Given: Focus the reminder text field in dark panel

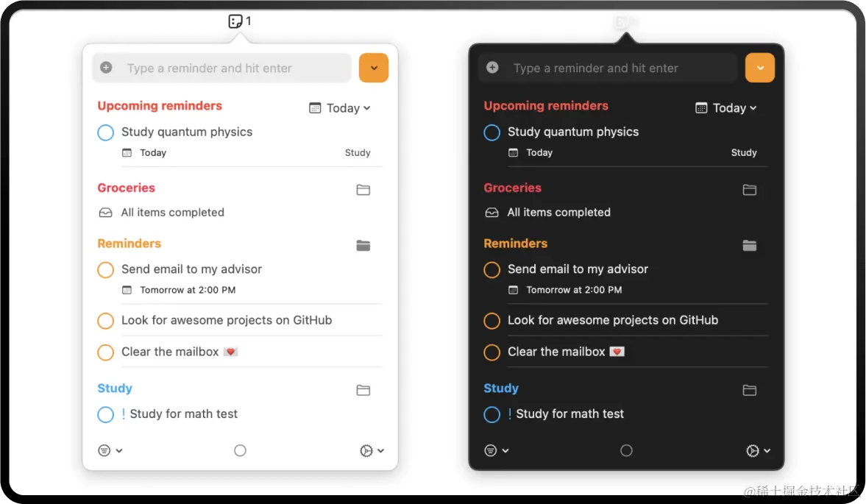Looking at the screenshot, I should (x=608, y=68).
